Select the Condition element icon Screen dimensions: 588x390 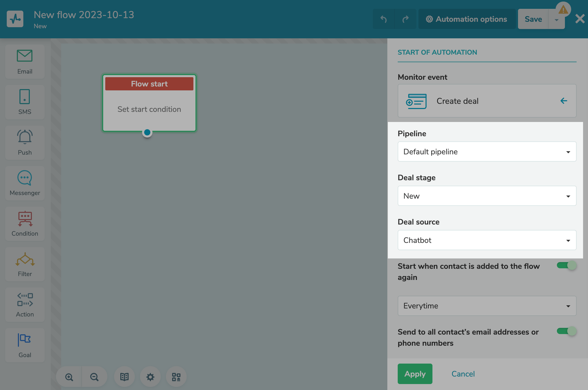25,223
